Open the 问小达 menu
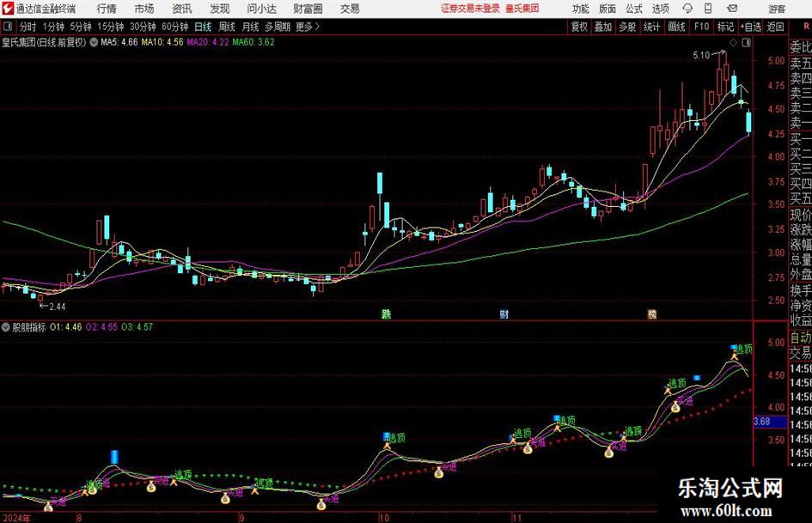The image size is (812, 523). [x=261, y=9]
